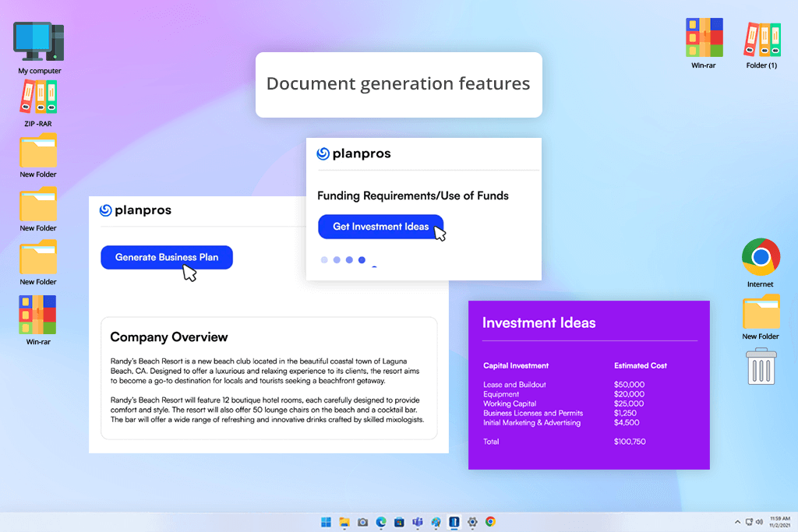
Task: Click the system tray volume icon
Action: 759,522
